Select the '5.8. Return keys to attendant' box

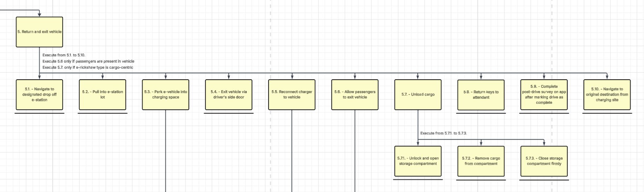[x=481, y=95]
